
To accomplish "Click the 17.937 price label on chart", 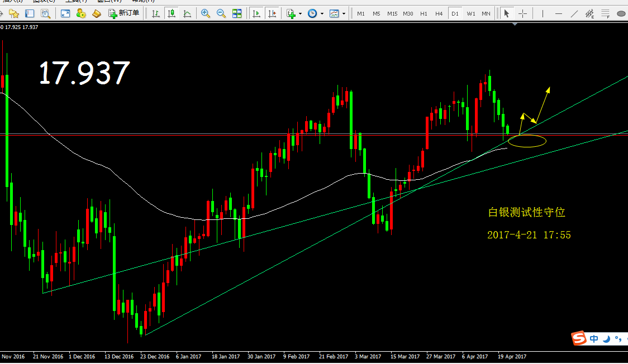I will tap(84, 73).
